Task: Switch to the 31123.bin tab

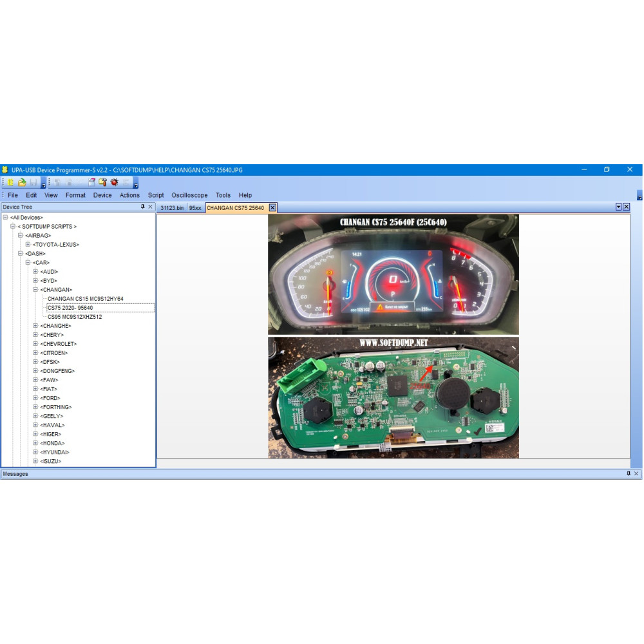Action: [x=172, y=208]
